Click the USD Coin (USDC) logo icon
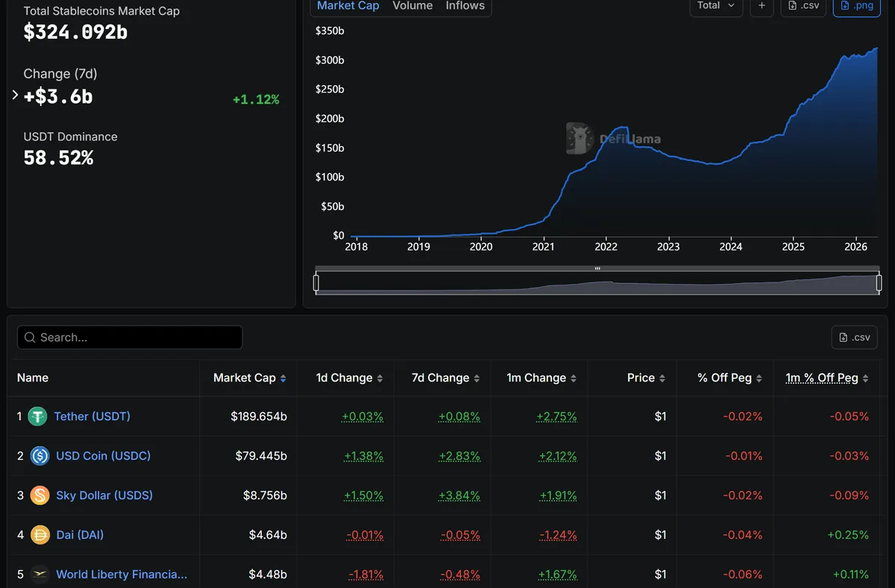 (x=40, y=456)
